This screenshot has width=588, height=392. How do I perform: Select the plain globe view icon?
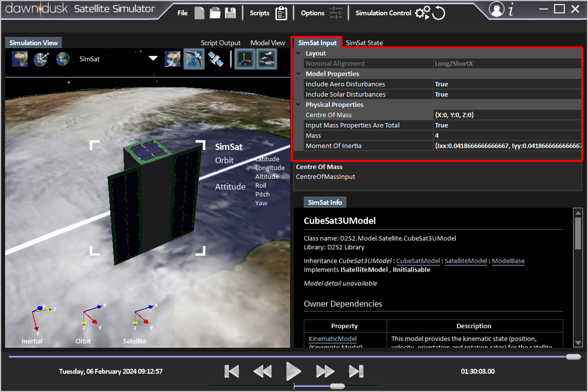pyautogui.click(x=62, y=59)
